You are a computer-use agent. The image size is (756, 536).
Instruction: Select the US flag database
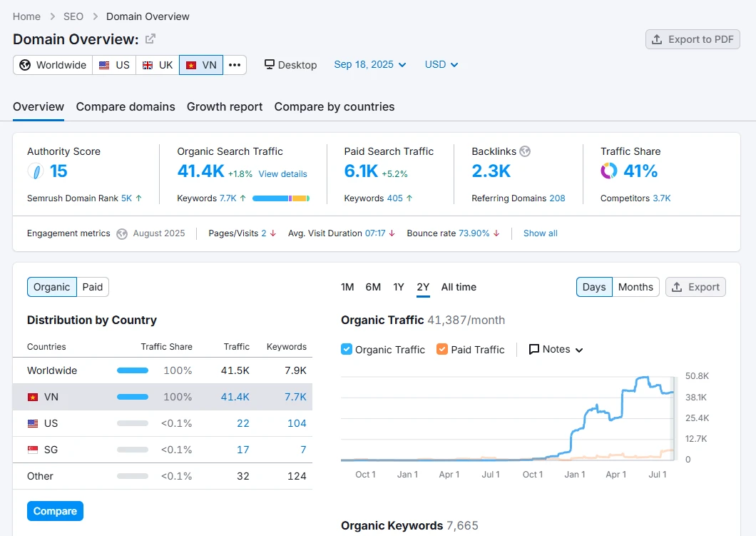click(x=114, y=65)
